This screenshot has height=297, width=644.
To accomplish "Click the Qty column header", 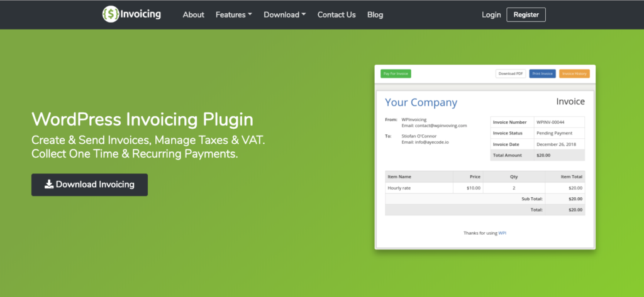I will coord(514,177).
